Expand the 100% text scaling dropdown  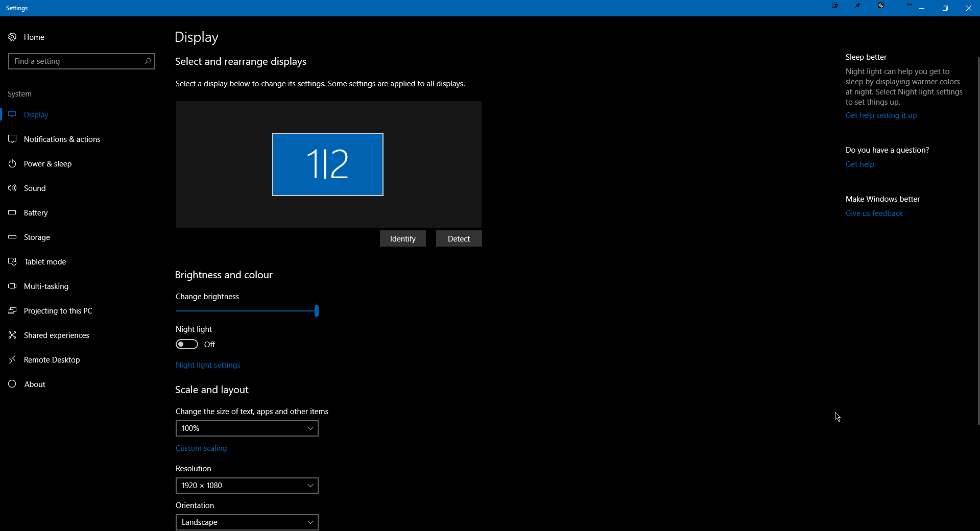coord(247,428)
